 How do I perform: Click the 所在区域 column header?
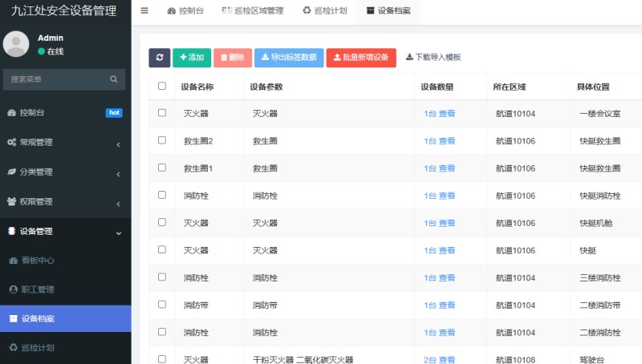click(x=510, y=87)
